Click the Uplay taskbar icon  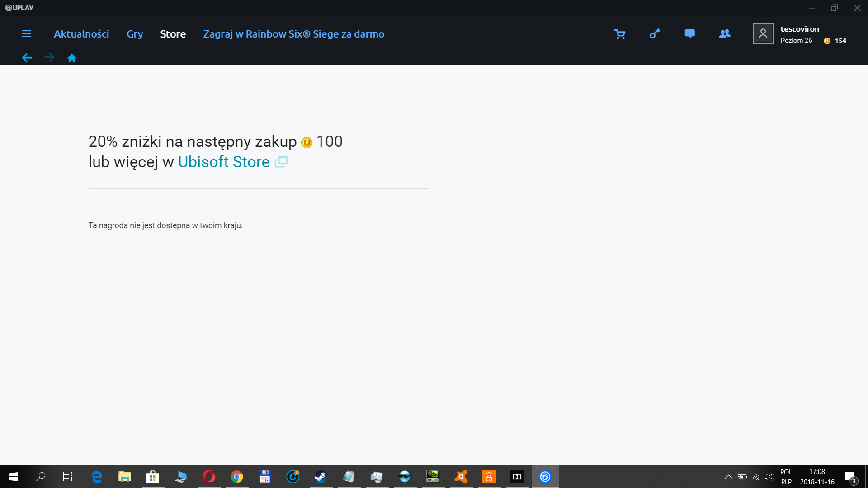pos(545,477)
